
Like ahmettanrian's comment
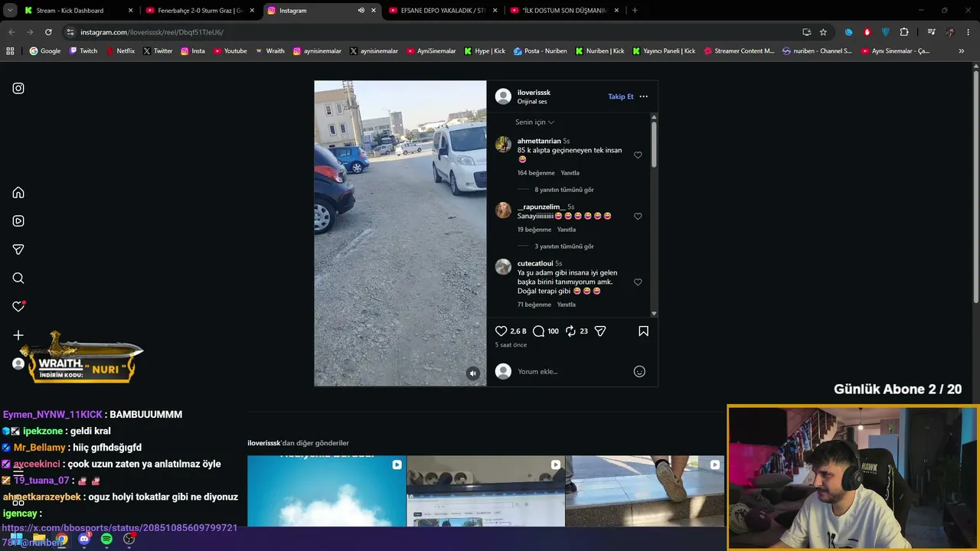point(638,155)
